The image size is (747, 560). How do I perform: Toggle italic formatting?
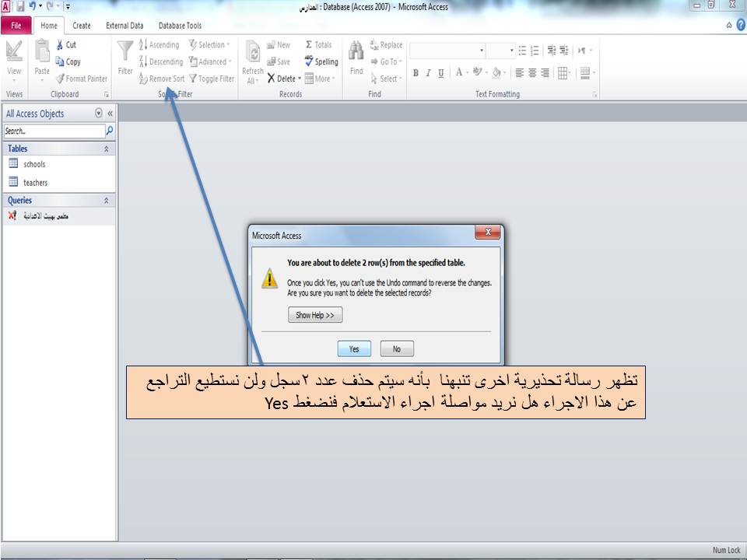[428, 72]
